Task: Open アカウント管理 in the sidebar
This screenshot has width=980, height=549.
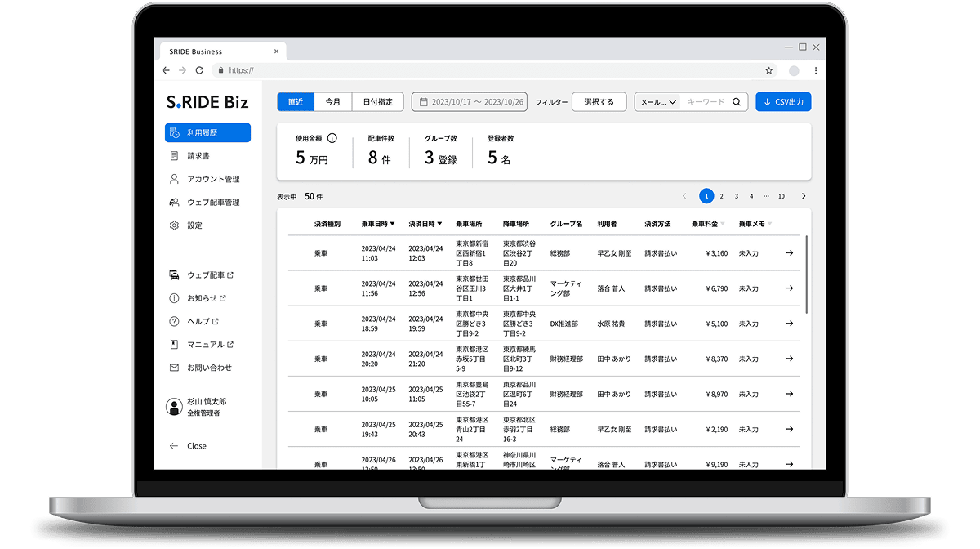Action: 212,179
